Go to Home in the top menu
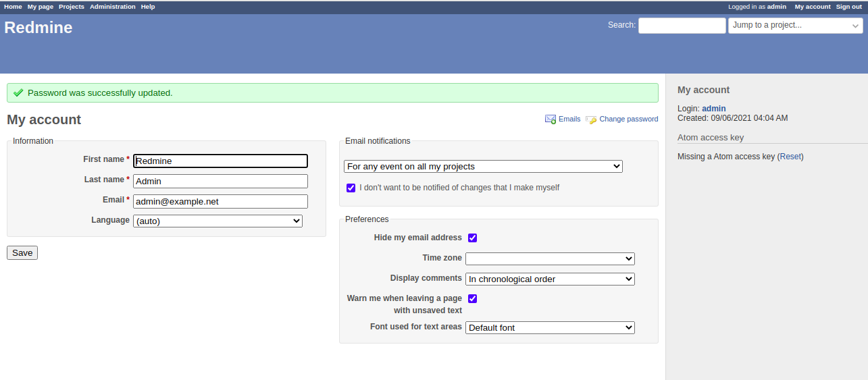 [13, 7]
